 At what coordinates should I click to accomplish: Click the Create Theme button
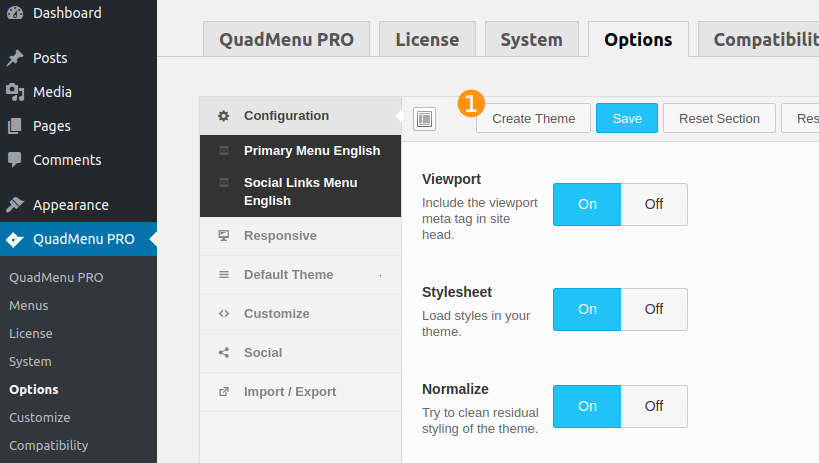pos(533,119)
